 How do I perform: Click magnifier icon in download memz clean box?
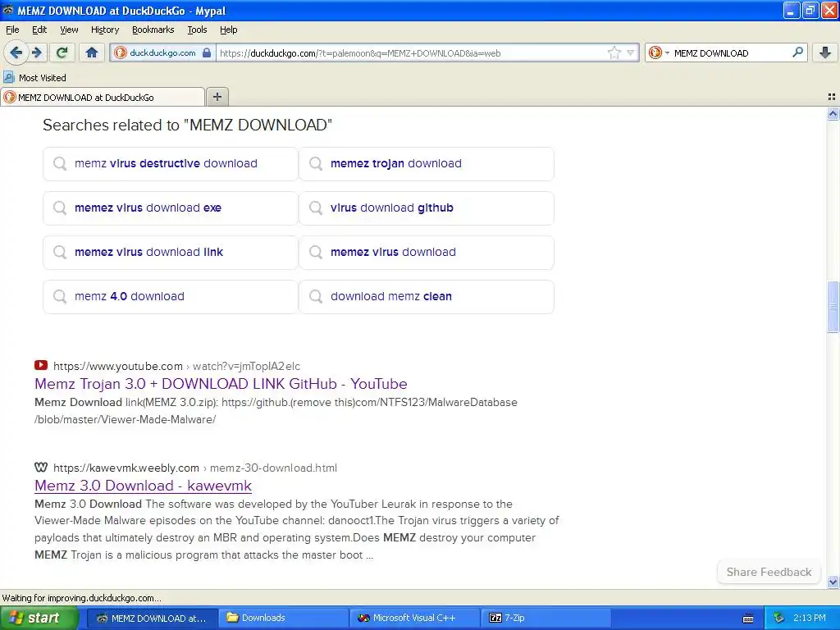316,296
